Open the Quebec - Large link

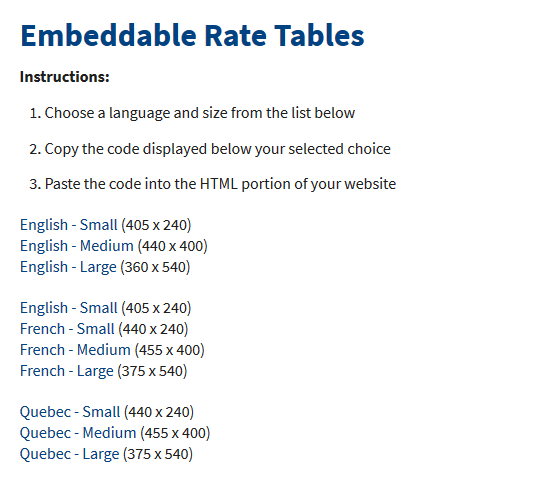69,454
